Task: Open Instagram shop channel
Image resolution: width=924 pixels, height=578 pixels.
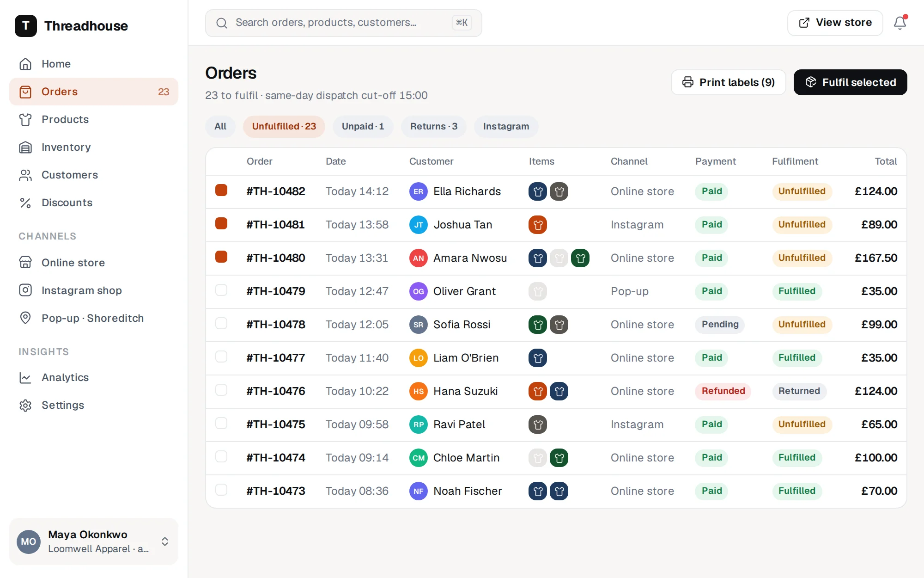Action: click(94, 290)
